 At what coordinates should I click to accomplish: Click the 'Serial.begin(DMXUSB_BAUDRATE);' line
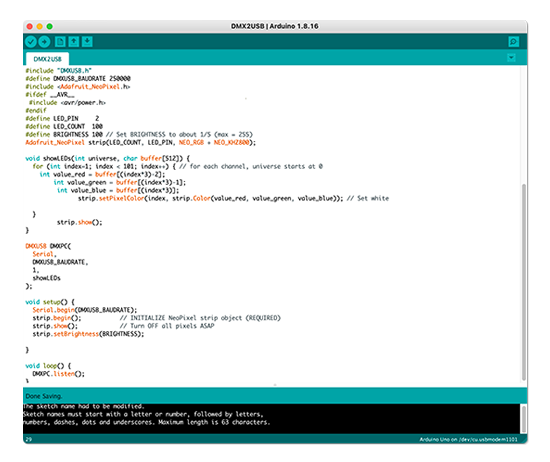pos(85,310)
